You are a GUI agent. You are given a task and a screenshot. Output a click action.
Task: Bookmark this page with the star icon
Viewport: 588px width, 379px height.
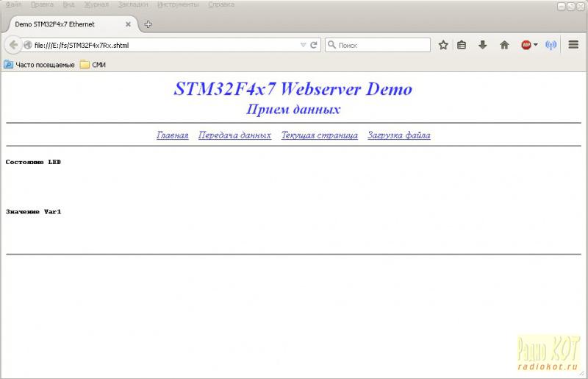443,45
